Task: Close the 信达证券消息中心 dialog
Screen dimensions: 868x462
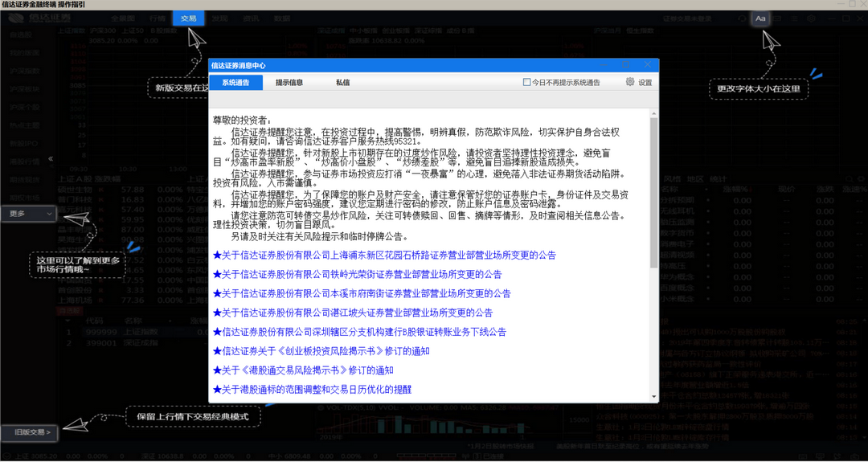Action: click(647, 65)
